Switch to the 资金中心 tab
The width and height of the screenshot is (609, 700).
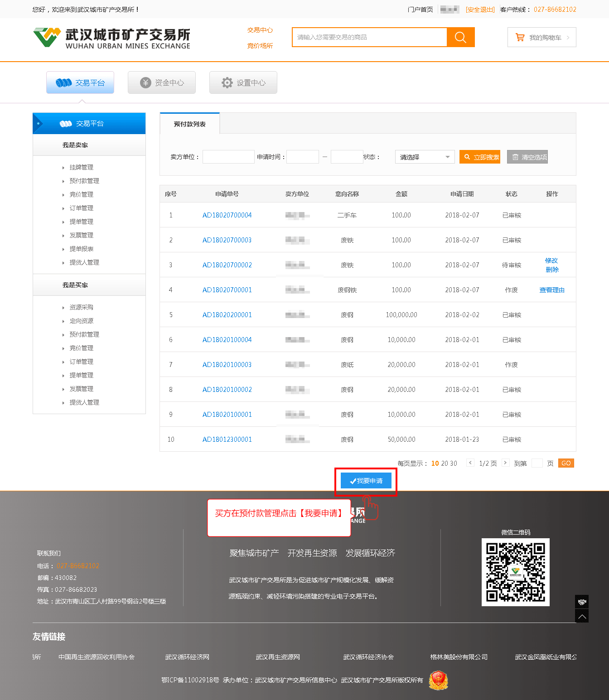coord(162,82)
